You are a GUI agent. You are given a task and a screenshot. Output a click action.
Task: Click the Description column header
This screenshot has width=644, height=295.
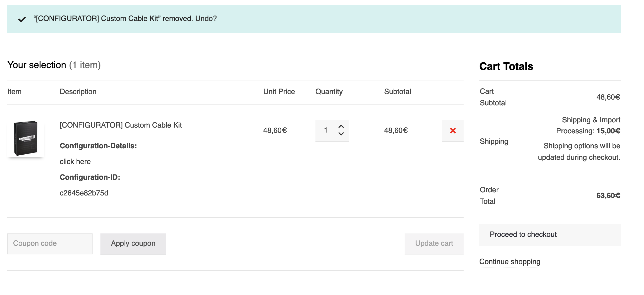pyautogui.click(x=78, y=91)
